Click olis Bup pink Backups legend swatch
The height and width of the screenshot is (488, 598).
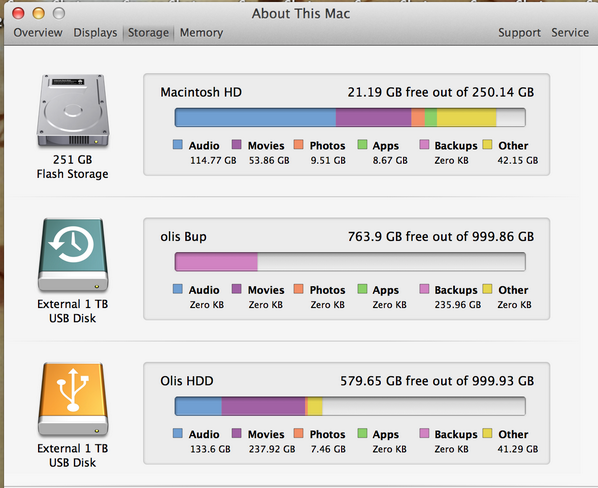click(424, 289)
